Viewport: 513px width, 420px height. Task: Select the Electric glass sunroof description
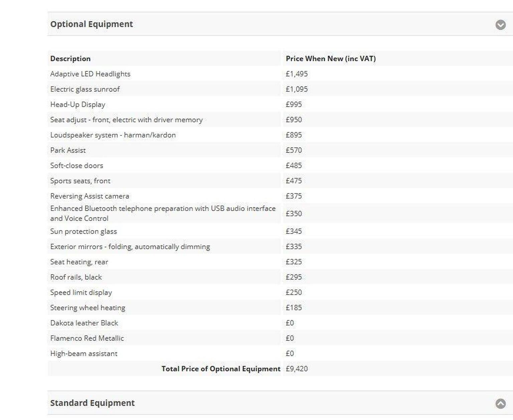(85, 89)
